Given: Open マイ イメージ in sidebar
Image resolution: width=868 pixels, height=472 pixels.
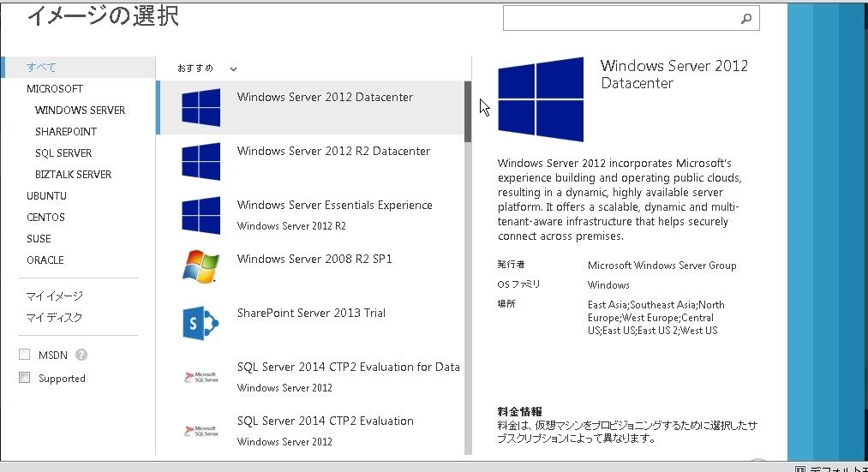Looking at the screenshot, I should pos(54,296).
